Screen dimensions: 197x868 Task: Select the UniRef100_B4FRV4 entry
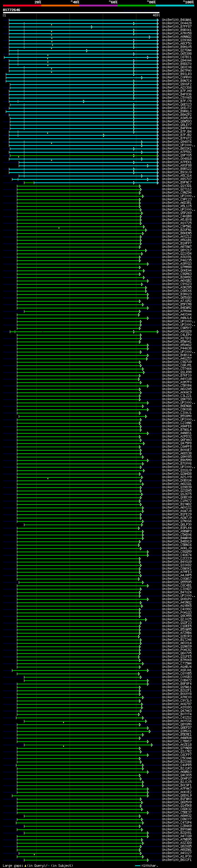(x=177, y=128)
